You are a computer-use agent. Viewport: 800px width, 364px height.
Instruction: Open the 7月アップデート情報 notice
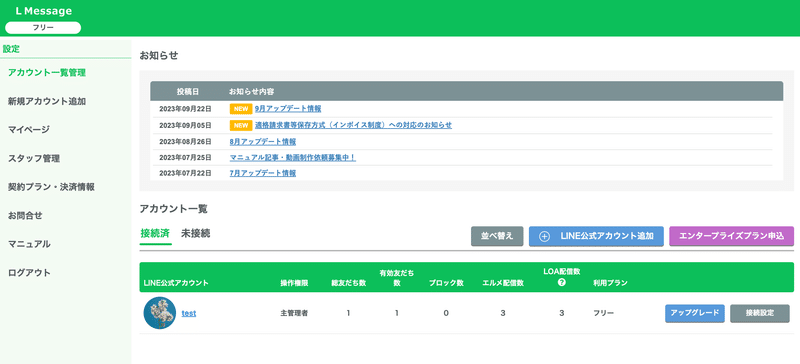click(x=263, y=173)
